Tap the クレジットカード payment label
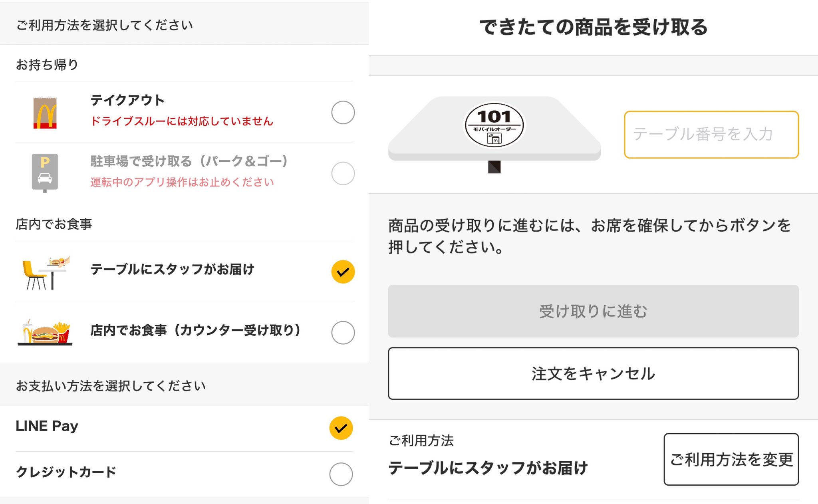This screenshot has width=818, height=504. [x=66, y=472]
